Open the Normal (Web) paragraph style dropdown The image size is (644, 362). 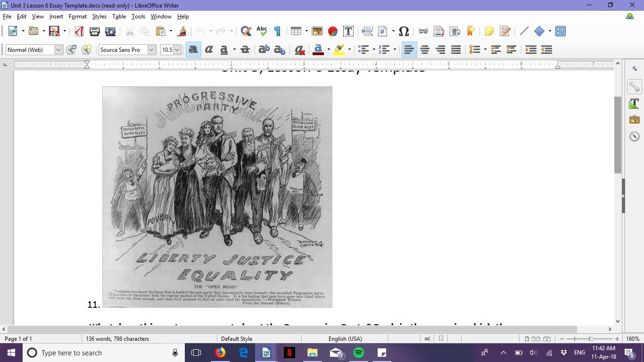tap(58, 50)
